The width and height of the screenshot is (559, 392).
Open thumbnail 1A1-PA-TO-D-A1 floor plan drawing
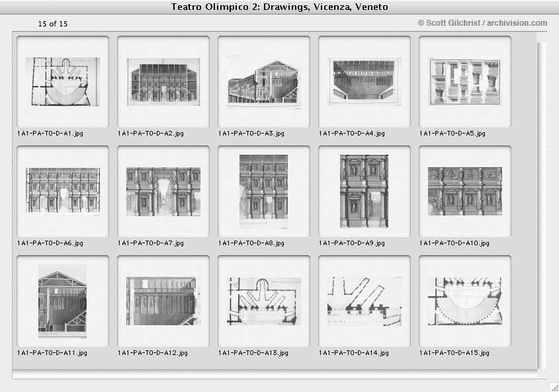tap(63, 81)
